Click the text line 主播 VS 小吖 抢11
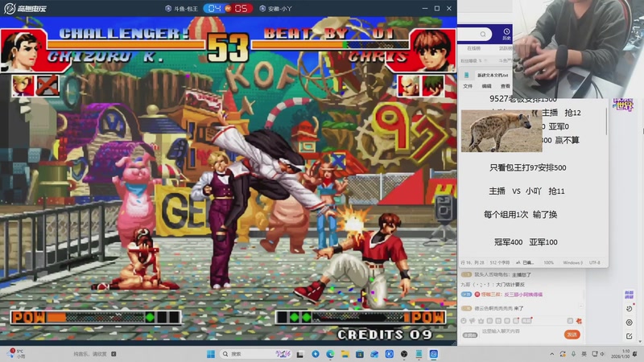Viewport: 644px width, 362px height. click(x=526, y=191)
